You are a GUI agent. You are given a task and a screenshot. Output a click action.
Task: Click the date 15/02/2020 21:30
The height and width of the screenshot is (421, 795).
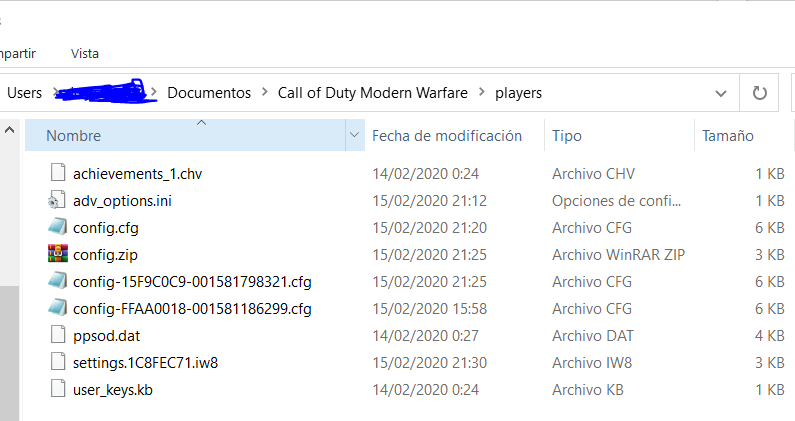coord(429,363)
